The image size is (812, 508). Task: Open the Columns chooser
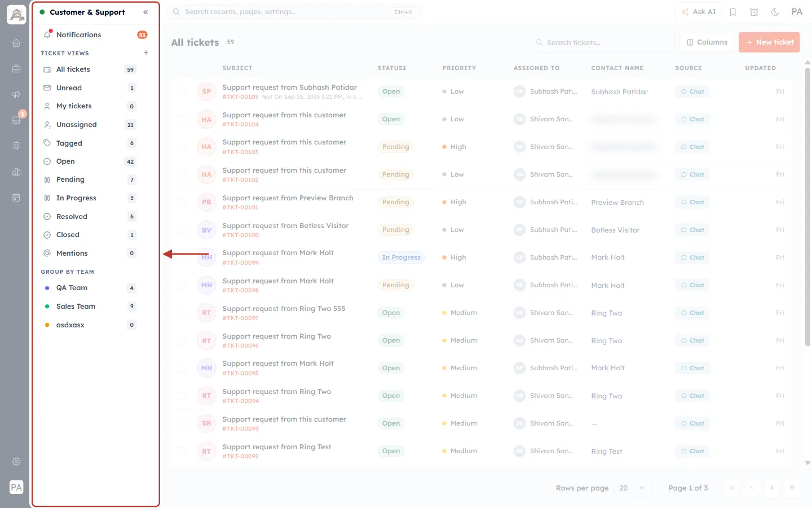(x=707, y=42)
